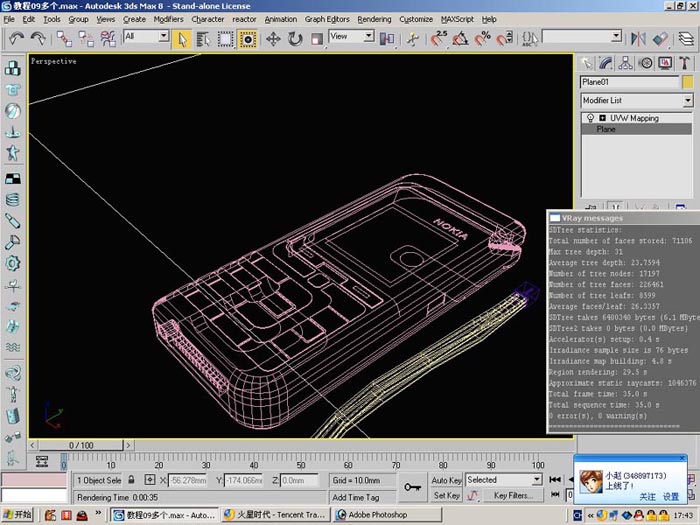
Task: Toggle Auto Key animation mode
Action: click(x=446, y=480)
